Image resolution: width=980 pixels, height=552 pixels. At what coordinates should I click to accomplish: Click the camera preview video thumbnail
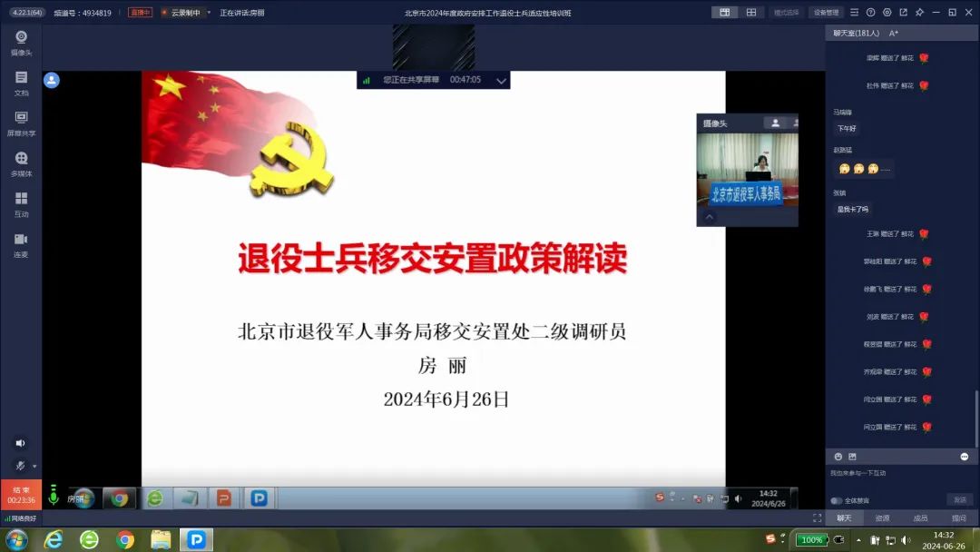tap(748, 170)
